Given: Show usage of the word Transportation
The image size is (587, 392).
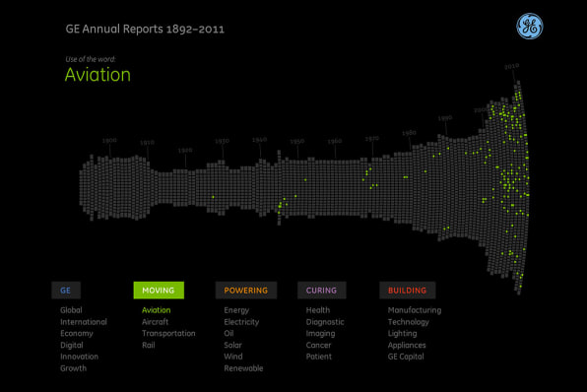Looking at the screenshot, I should (x=168, y=333).
